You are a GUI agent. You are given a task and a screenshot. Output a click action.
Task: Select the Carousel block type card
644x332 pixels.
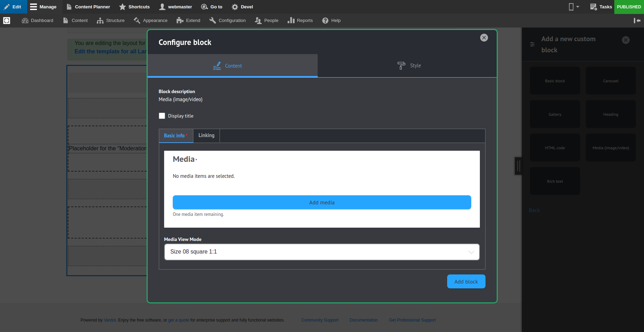coord(610,81)
